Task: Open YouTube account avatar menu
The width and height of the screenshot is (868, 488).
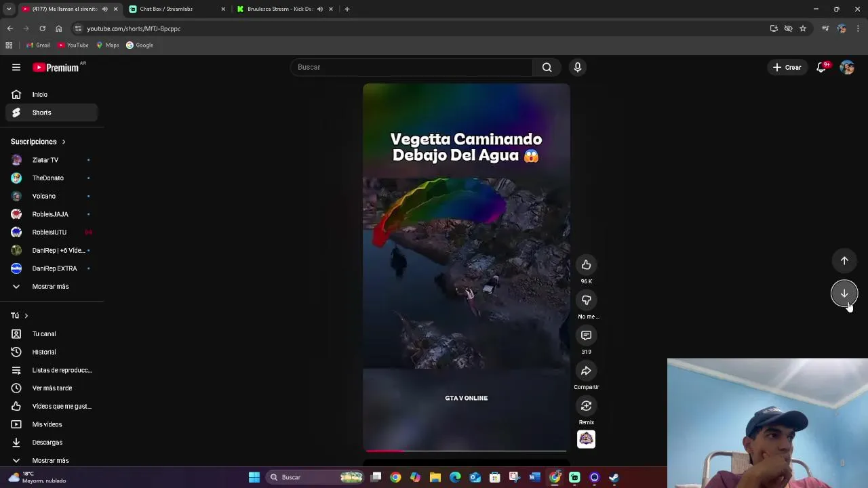Action: 847,67
